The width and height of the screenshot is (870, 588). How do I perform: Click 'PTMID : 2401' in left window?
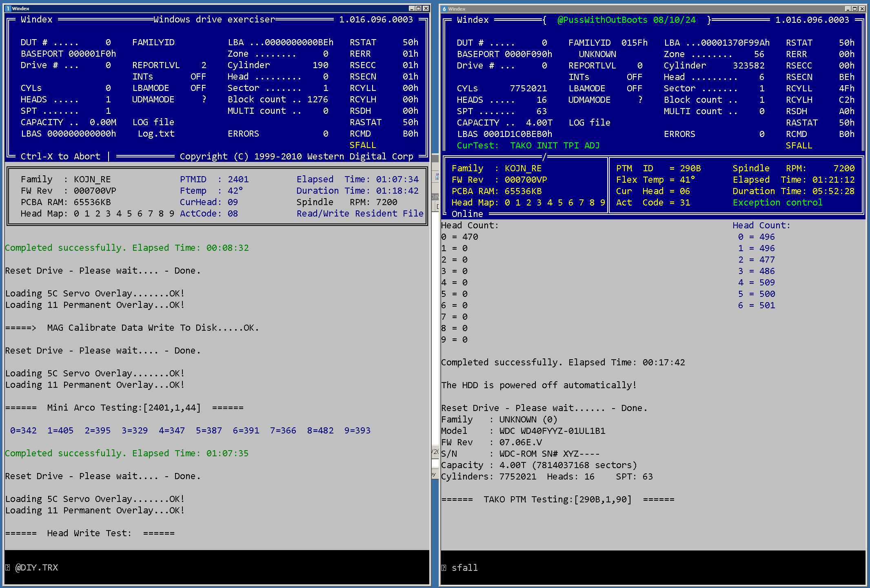click(214, 179)
